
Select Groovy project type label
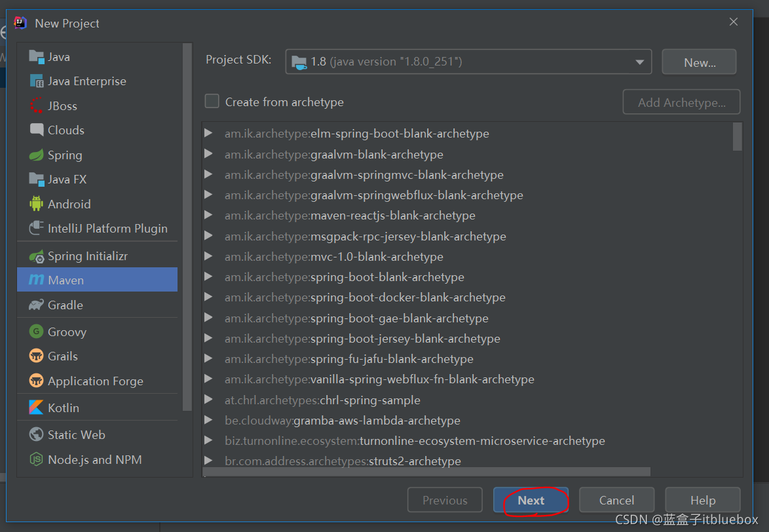pos(67,332)
